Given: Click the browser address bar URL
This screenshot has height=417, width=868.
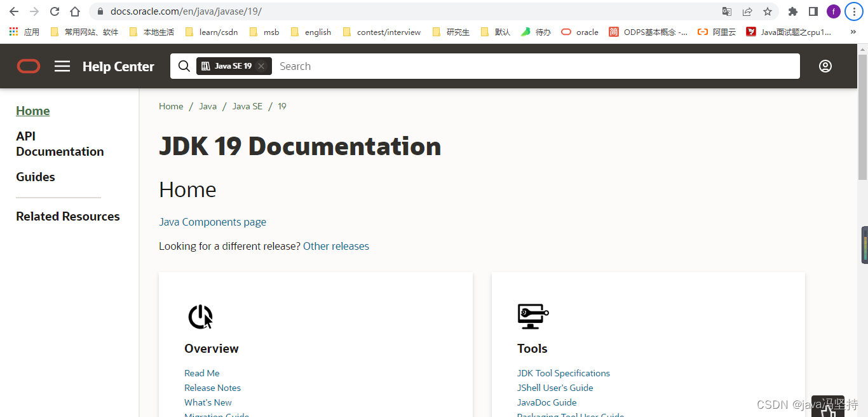Looking at the screenshot, I should 186,11.
